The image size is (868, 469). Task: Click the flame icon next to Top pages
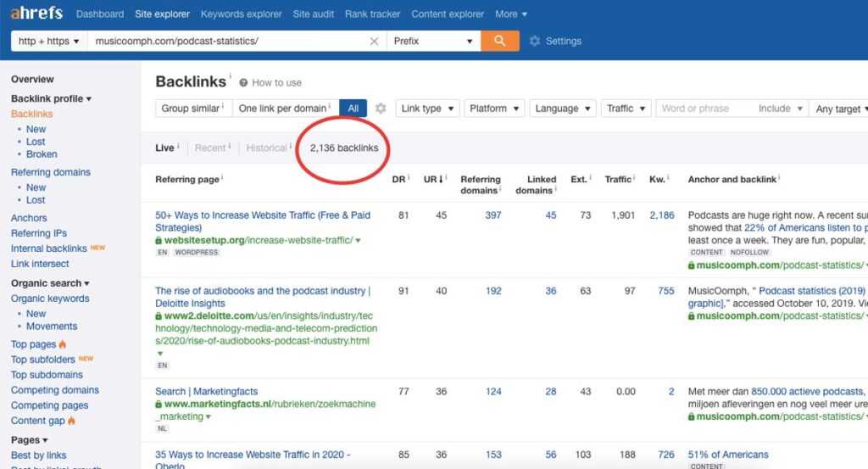point(63,344)
